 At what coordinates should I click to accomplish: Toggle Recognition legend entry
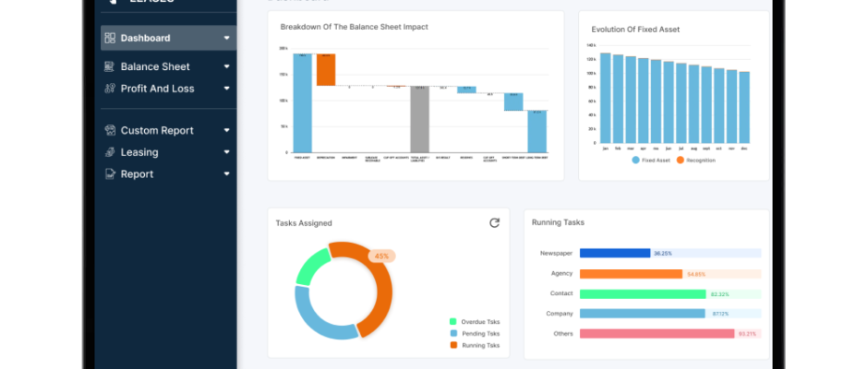click(x=695, y=161)
